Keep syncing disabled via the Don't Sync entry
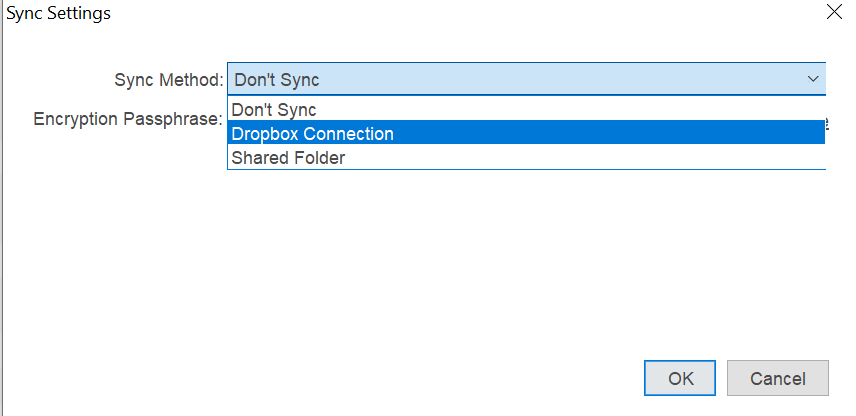The width and height of the screenshot is (856, 416). (x=526, y=110)
